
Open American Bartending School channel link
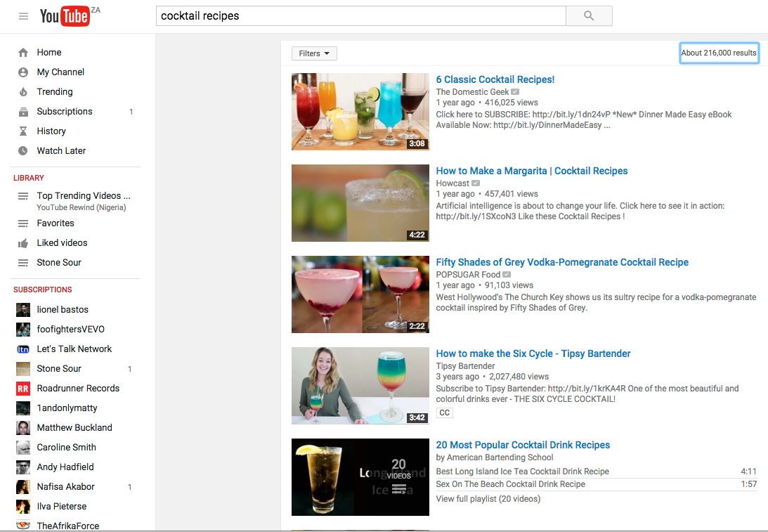pyautogui.click(x=500, y=457)
